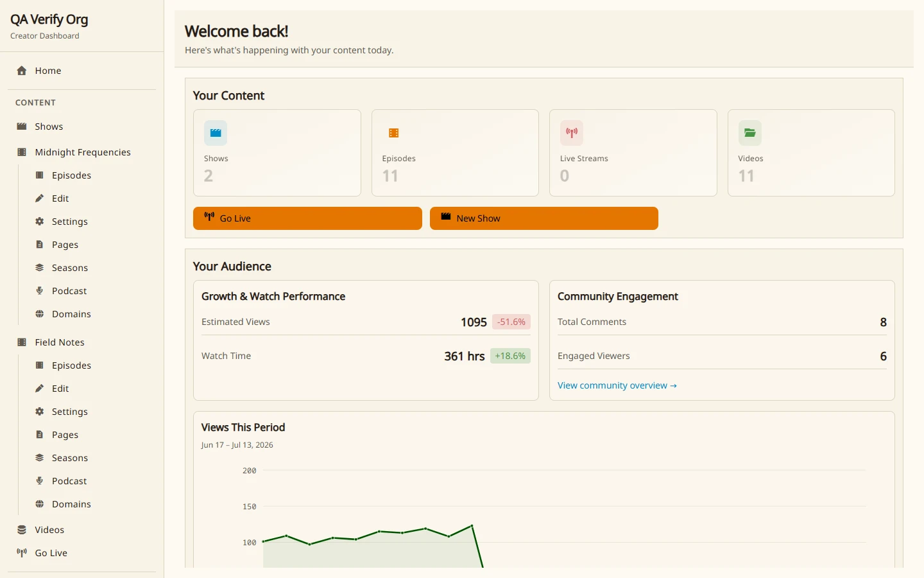Click the -51.6% views change badge

(511, 322)
